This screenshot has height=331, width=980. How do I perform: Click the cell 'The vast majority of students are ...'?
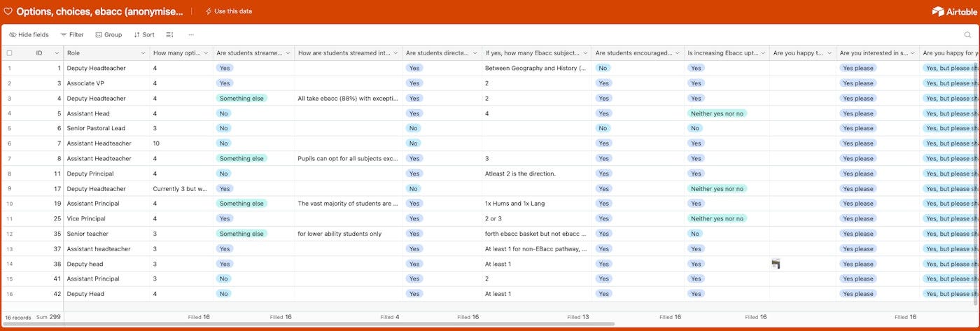[x=349, y=204]
